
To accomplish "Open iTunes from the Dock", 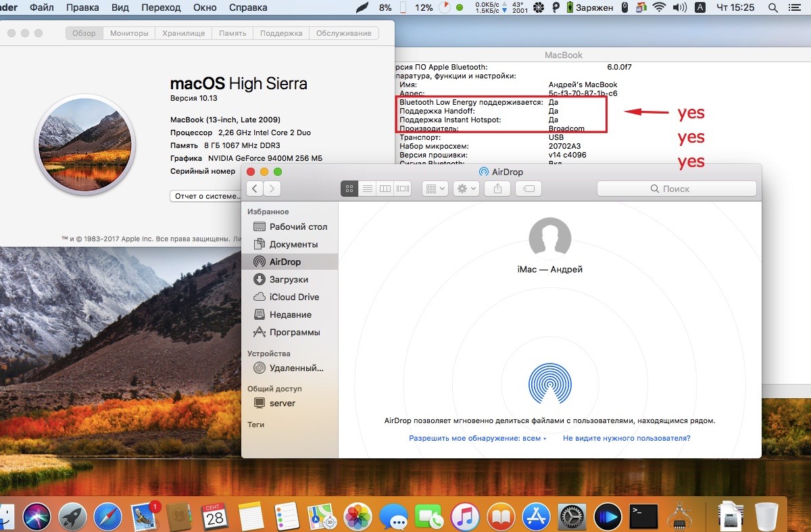I will click(x=465, y=518).
